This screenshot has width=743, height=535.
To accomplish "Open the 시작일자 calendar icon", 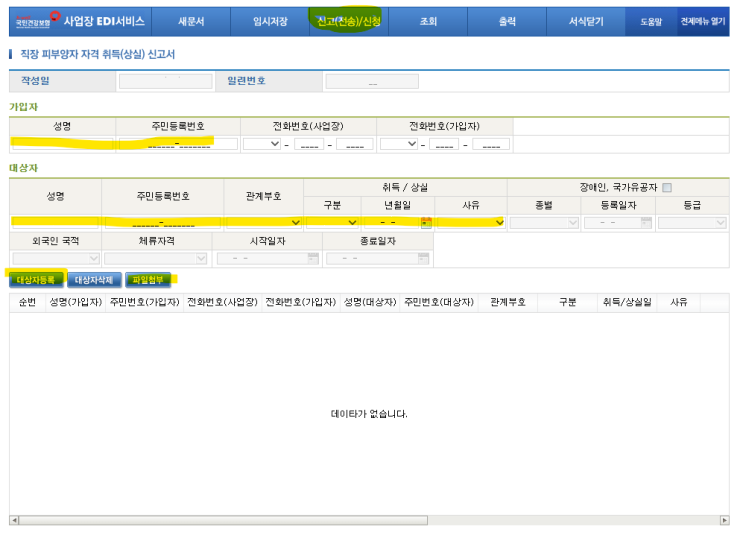I will pyautogui.click(x=313, y=259).
